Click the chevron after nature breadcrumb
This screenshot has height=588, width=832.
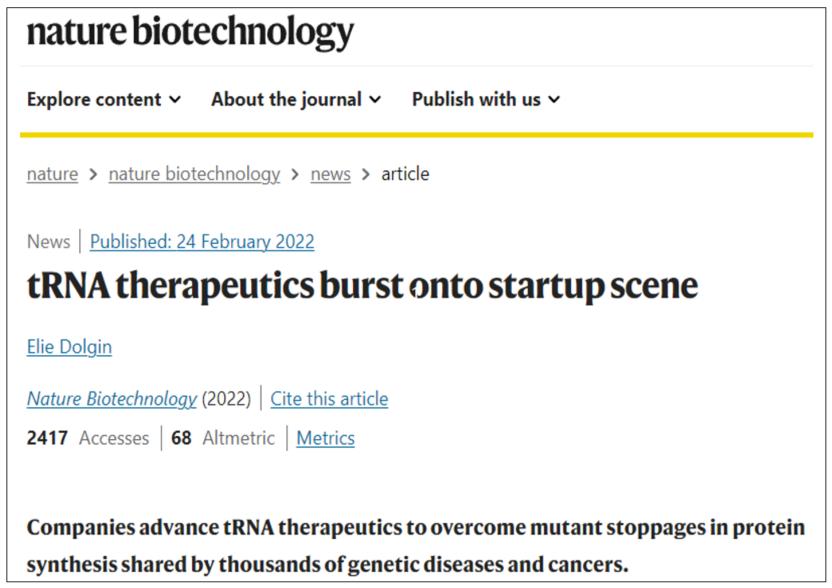(93, 174)
